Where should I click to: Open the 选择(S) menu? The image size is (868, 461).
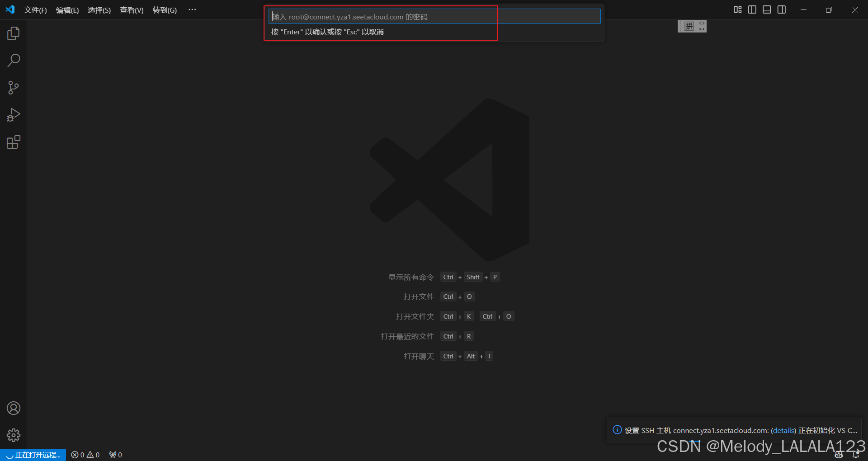click(99, 10)
